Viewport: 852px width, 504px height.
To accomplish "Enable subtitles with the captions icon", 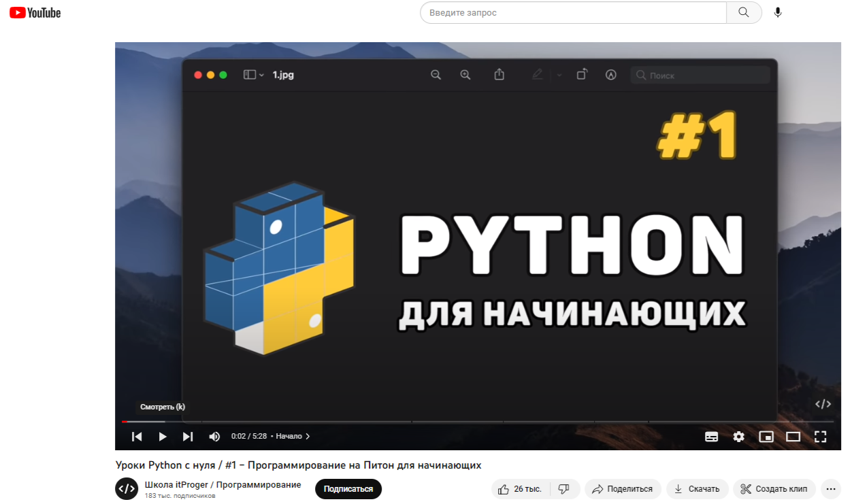I will coord(712,436).
